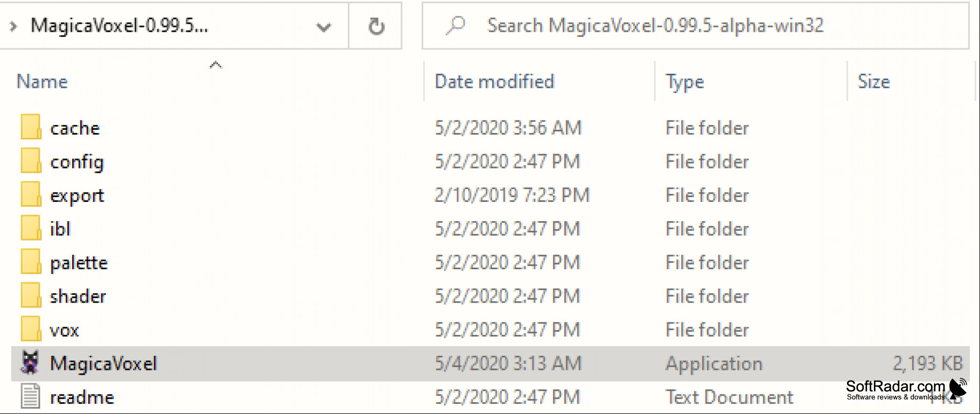
Task: Click the MagicaVoxel-0.99.5 breadcrumb path
Action: [x=119, y=25]
